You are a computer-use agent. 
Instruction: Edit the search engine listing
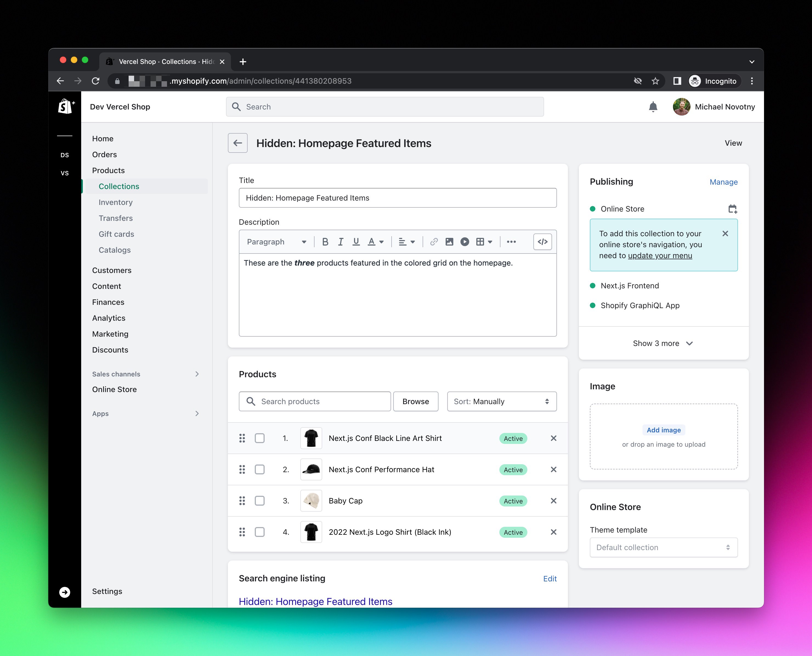tap(550, 579)
